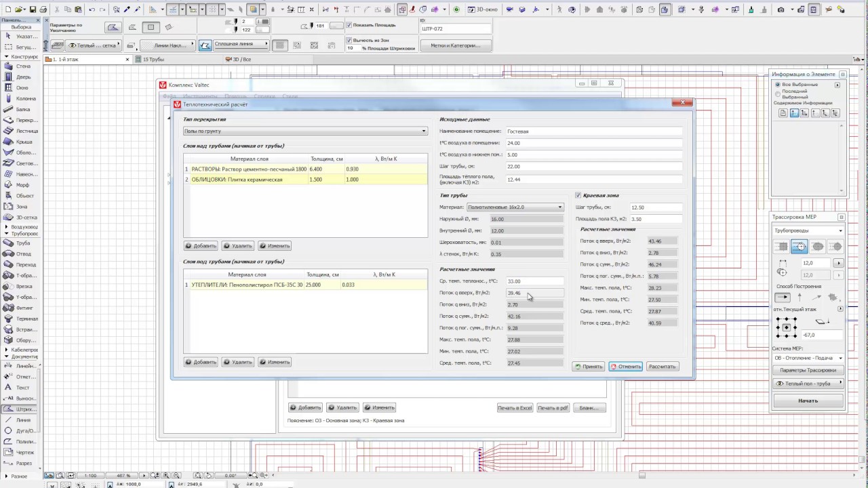868x488 pixels.
Task: Click Отменить button
Action: pos(625,367)
